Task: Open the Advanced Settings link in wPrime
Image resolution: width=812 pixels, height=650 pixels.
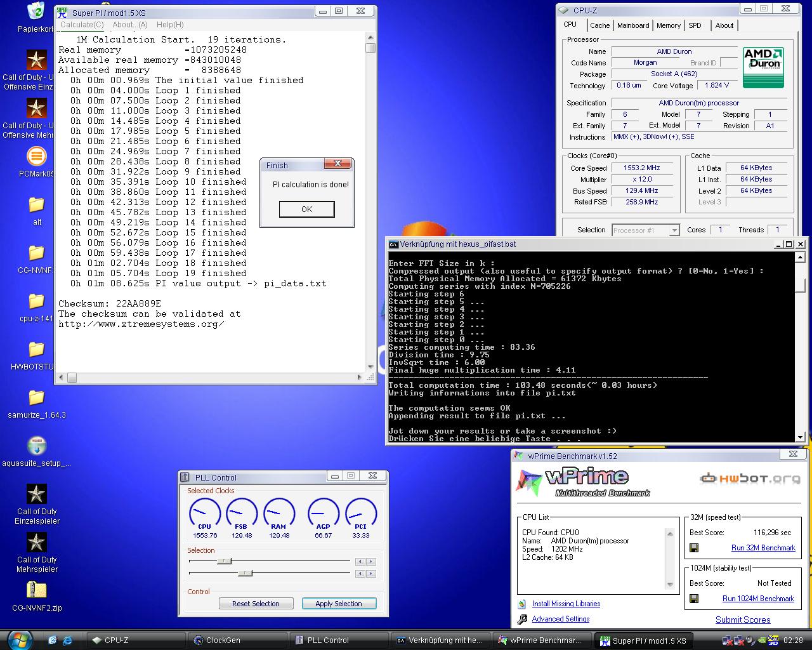Action: pyautogui.click(x=561, y=619)
